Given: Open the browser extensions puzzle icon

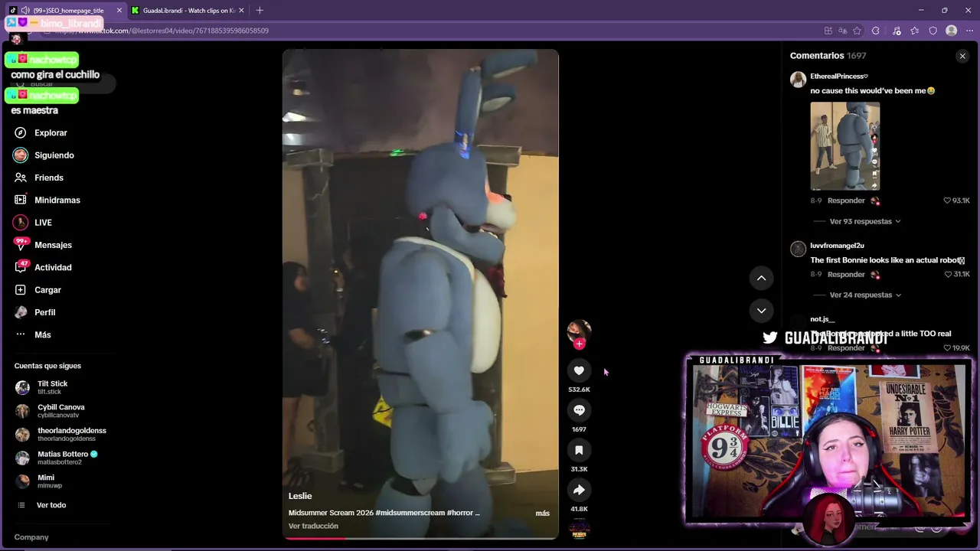Looking at the screenshot, I should pos(876,31).
